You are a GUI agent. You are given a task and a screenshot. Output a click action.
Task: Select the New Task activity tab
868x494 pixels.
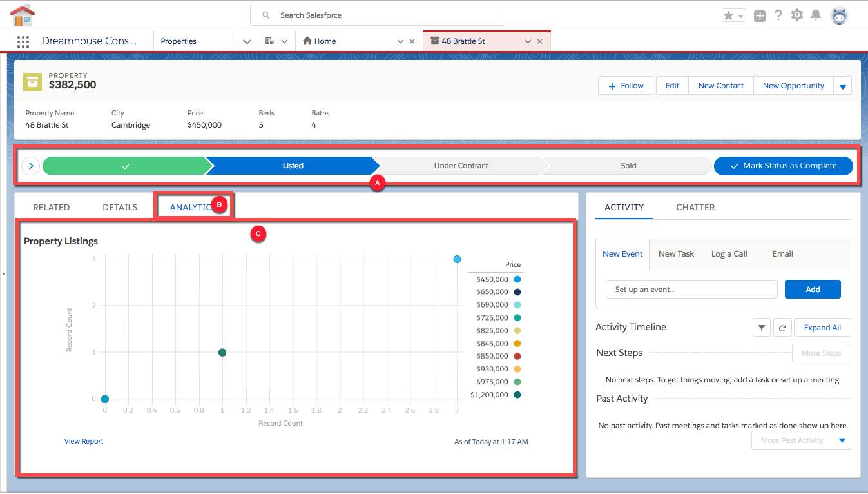676,254
